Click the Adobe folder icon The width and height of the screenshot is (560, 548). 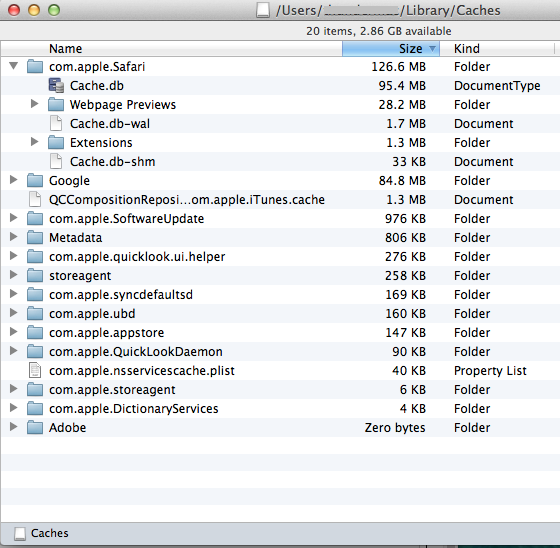(35, 427)
